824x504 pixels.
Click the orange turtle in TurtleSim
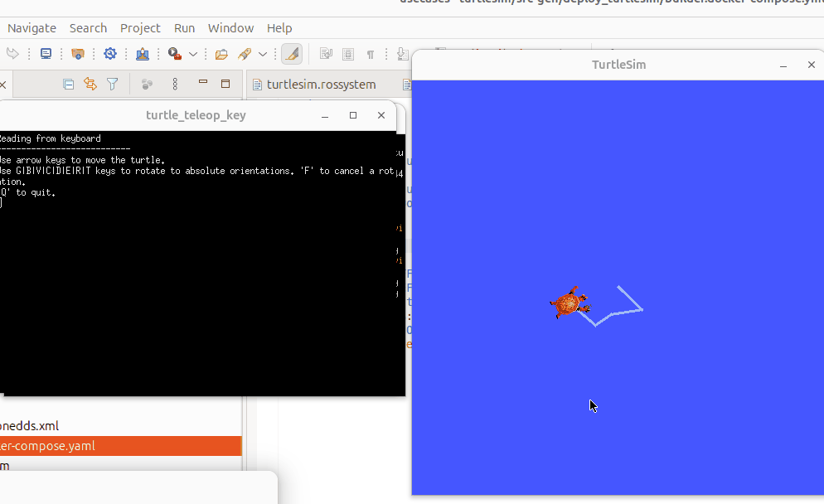coord(570,303)
